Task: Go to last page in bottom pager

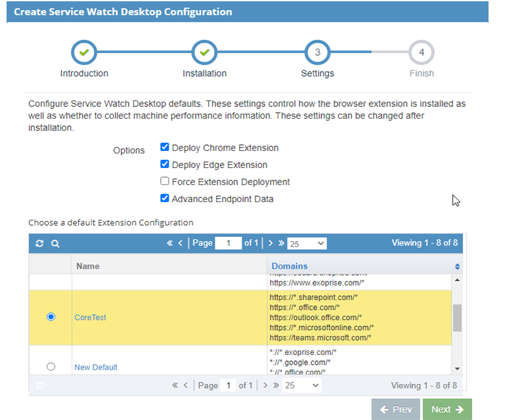Action: pyautogui.click(x=276, y=385)
